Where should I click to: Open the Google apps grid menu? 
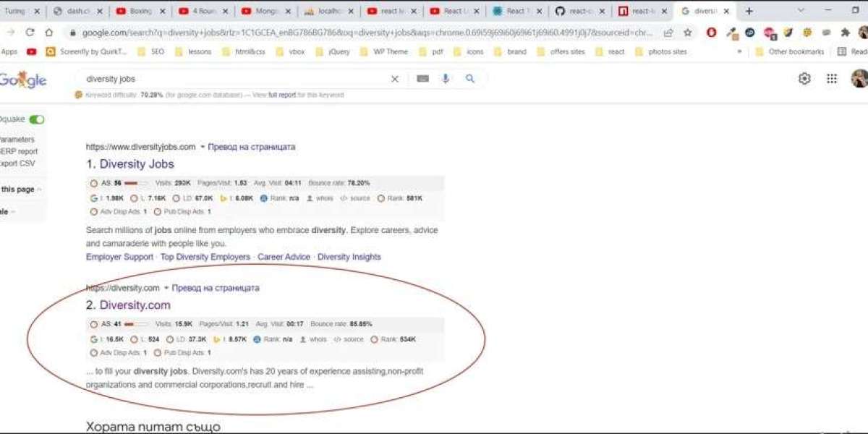pos(832,79)
